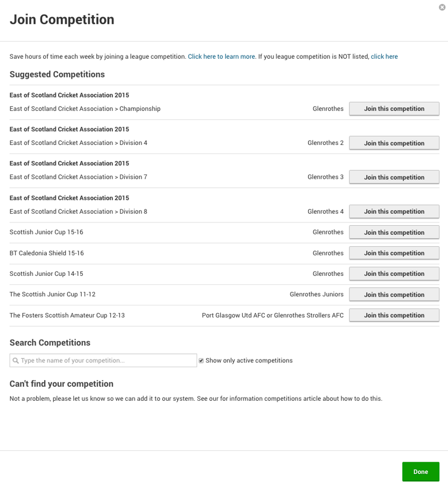
Task: Join Division 8 competition for Glenrothes 4
Action: point(394,211)
